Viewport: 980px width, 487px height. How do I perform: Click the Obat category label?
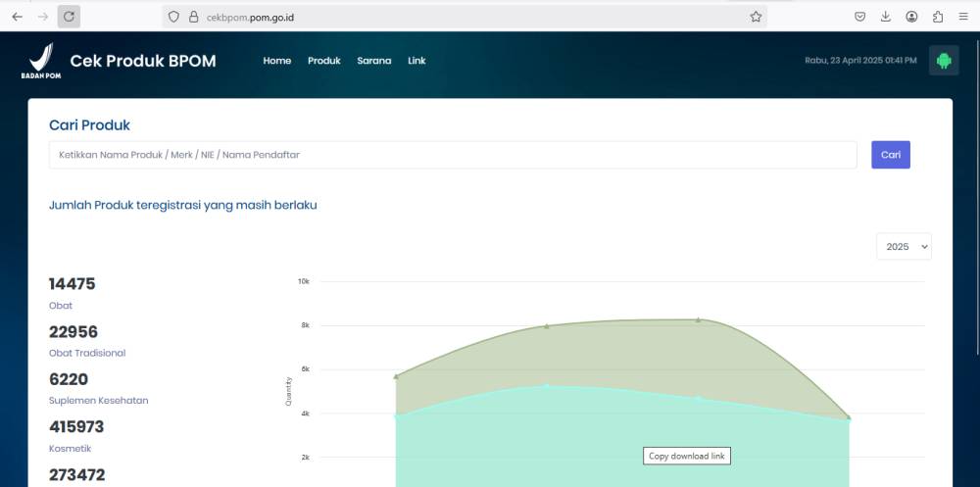[x=61, y=306]
